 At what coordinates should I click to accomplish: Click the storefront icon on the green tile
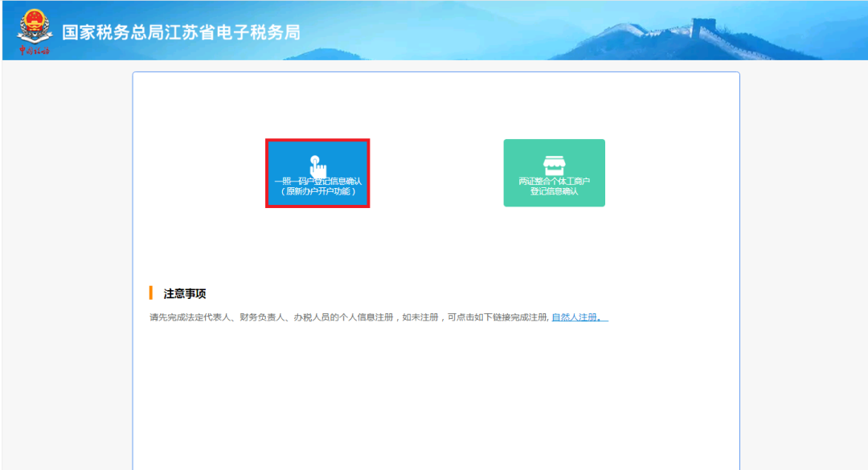click(554, 166)
